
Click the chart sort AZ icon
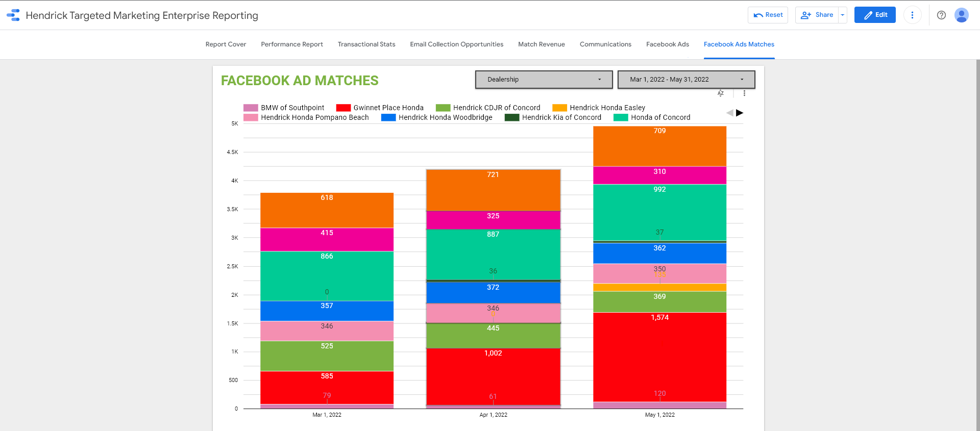[x=721, y=93]
